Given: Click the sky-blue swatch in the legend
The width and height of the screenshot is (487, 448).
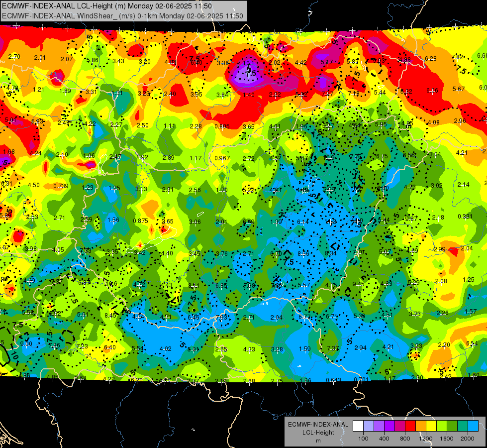Looking at the screenshot, I should [473, 426].
